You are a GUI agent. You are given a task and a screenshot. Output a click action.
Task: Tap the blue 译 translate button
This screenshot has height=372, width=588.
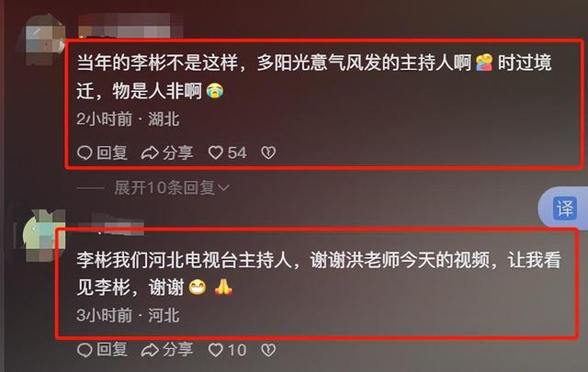click(565, 208)
